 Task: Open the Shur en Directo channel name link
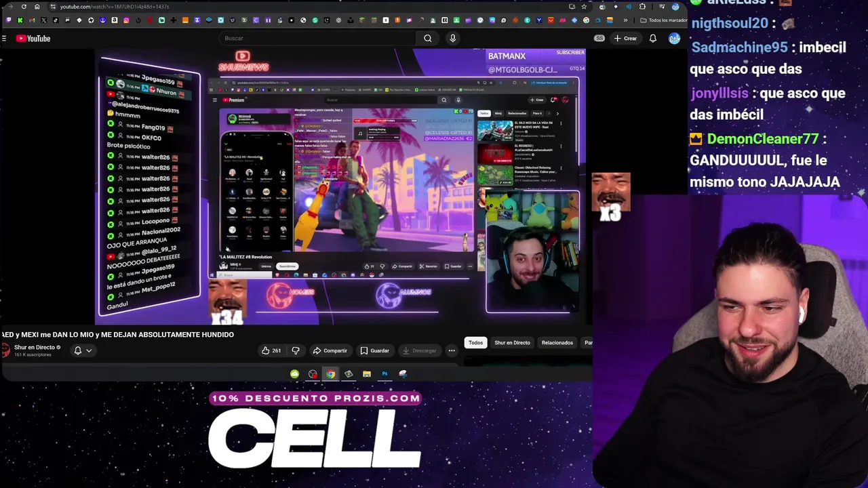coord(35,348)
